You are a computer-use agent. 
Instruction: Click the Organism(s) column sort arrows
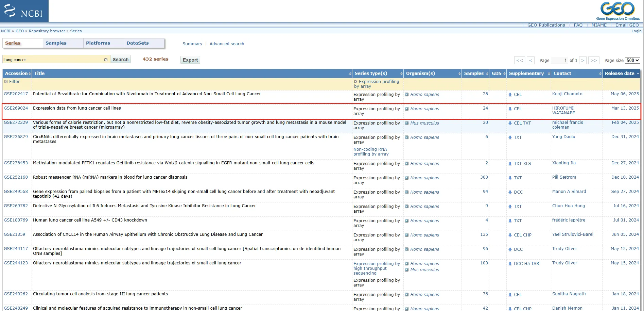click(x=459, y=73)
